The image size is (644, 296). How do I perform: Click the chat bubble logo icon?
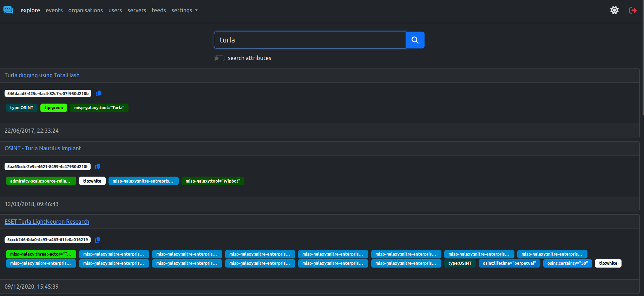point(8,10)
